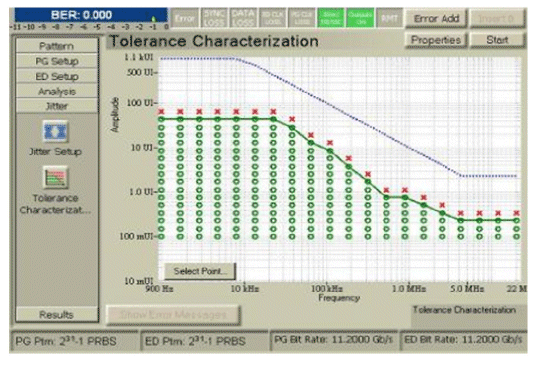Click the 10 kHz axis label
Image resolution: width=536 pixels, height=370 pixels.
tap(245, 289)
